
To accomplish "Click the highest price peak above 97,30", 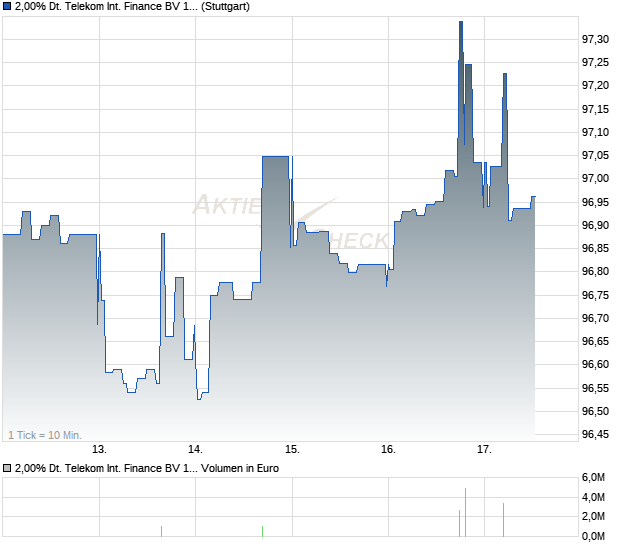I will click(x=461, y=22).
